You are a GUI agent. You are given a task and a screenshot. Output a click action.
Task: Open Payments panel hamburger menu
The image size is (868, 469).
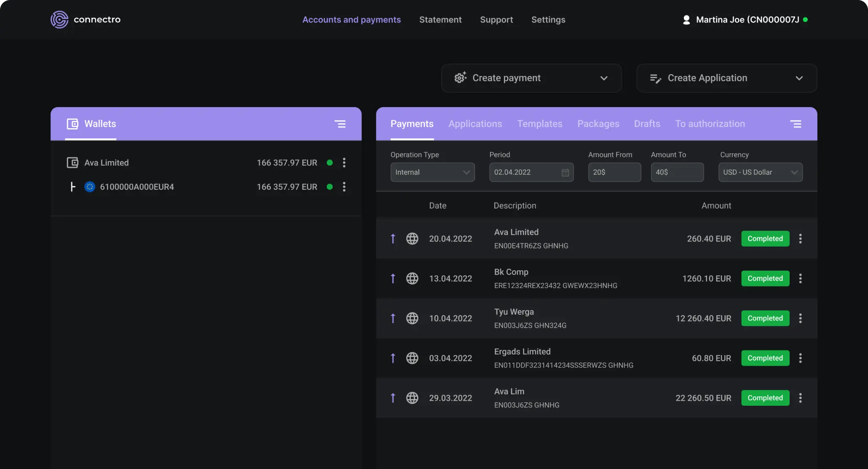click(796, 124)
